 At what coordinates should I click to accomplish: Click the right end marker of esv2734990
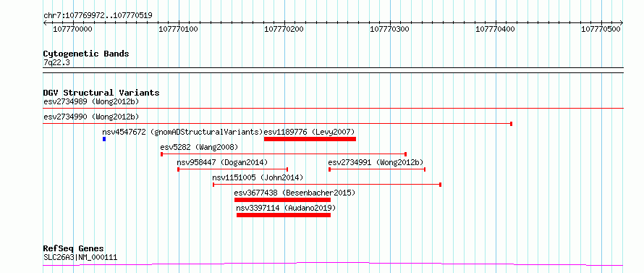pyautogui.click(x=511, y=123)
